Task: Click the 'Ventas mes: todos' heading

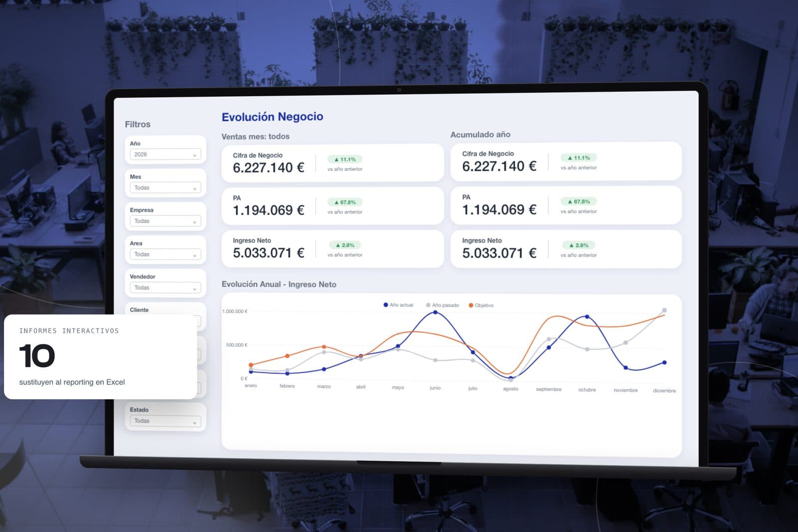Action: 255,136
